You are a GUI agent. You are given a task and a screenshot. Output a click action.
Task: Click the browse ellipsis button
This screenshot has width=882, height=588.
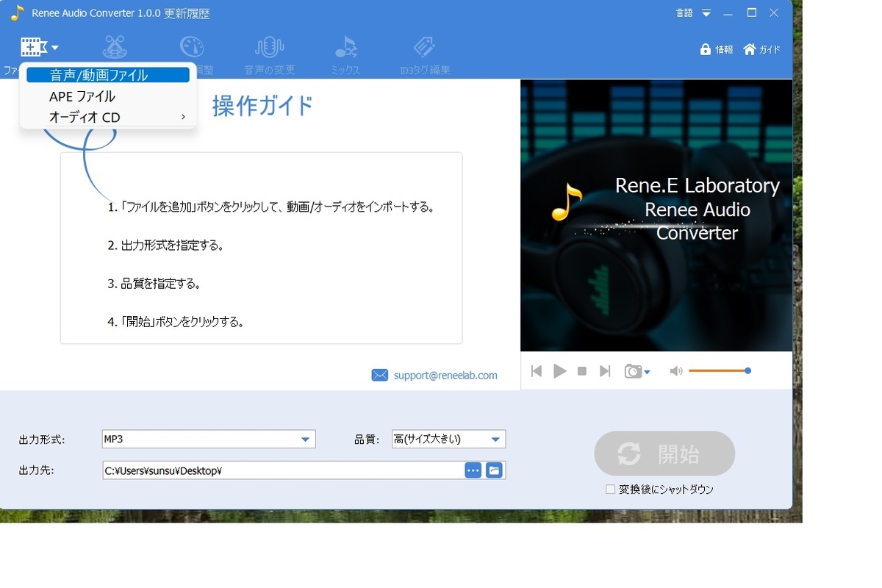473,470
